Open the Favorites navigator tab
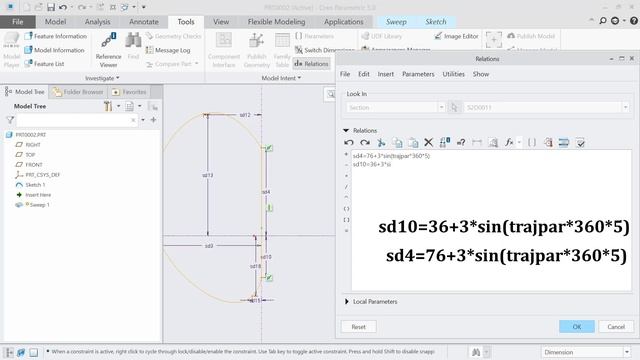 point(129,92)
